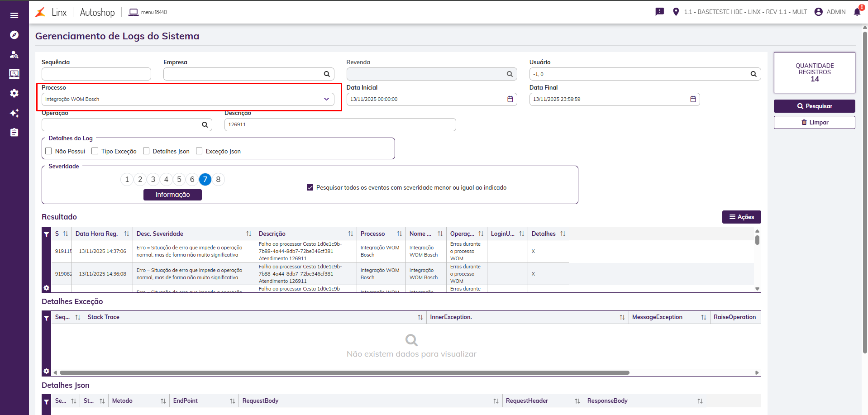
Task: Expand the Processo dropdown
Action: pos(326,99)
